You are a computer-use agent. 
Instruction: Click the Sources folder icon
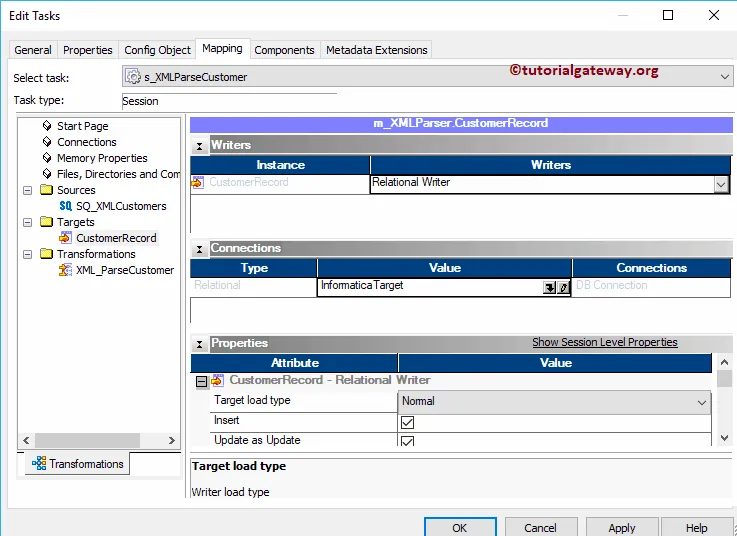[47, 189]
